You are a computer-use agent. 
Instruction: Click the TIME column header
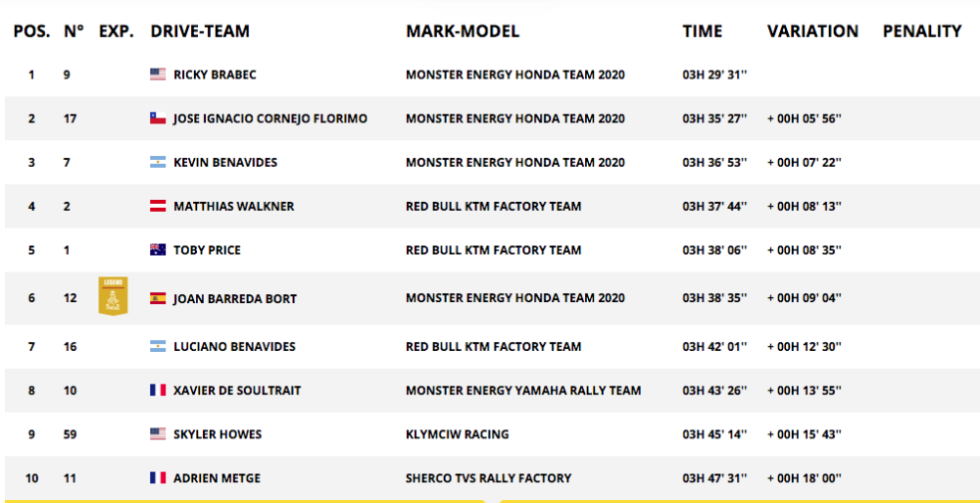tap(703, 31)
